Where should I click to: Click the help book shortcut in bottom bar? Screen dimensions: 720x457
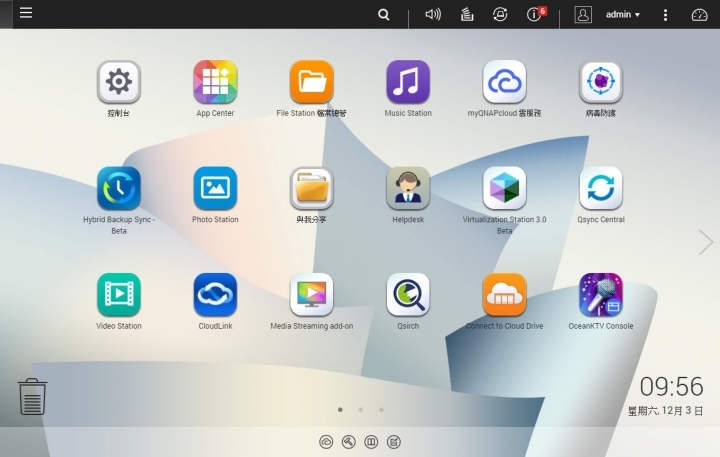coord(371,442)
